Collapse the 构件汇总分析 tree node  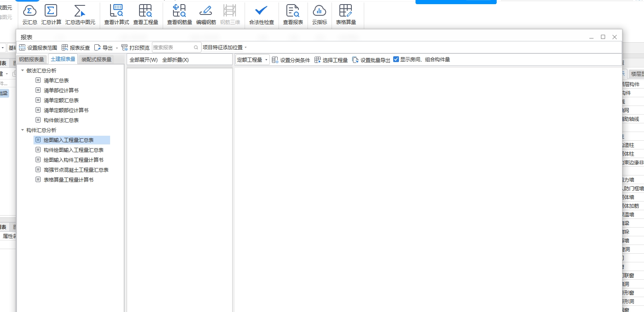point(22,130)
